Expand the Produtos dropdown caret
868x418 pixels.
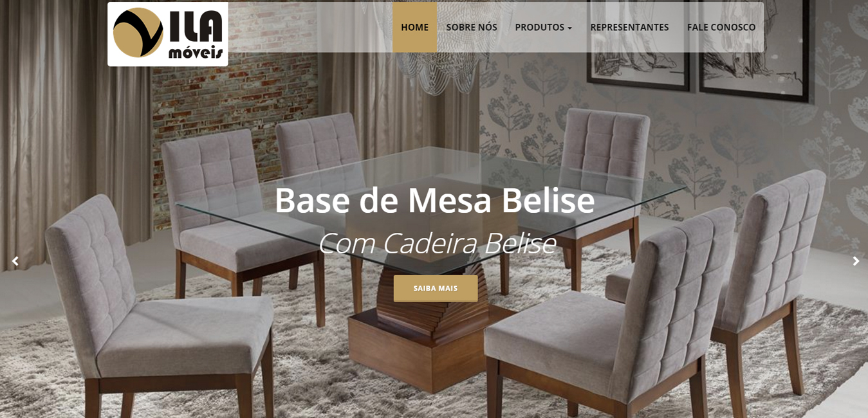(569, 28)
